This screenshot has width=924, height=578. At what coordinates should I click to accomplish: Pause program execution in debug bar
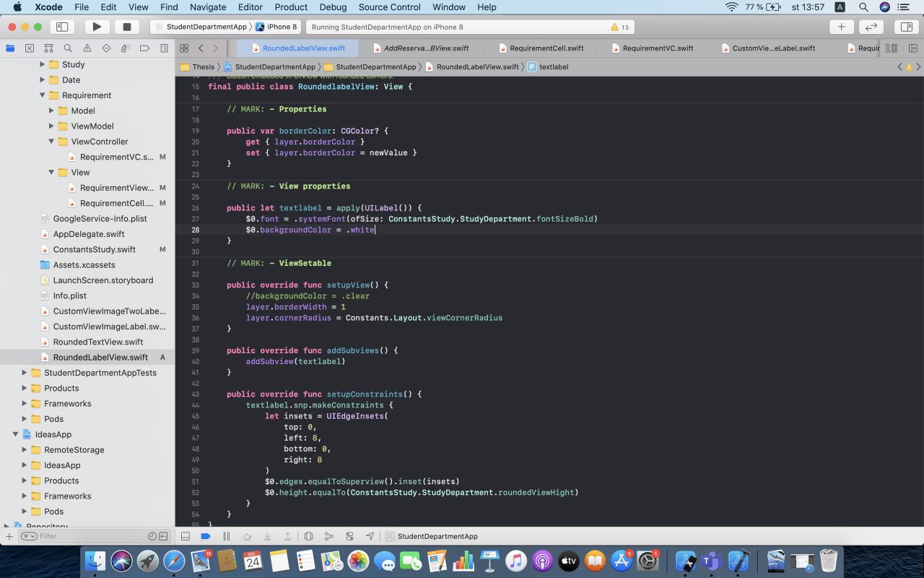coord(226,536)
